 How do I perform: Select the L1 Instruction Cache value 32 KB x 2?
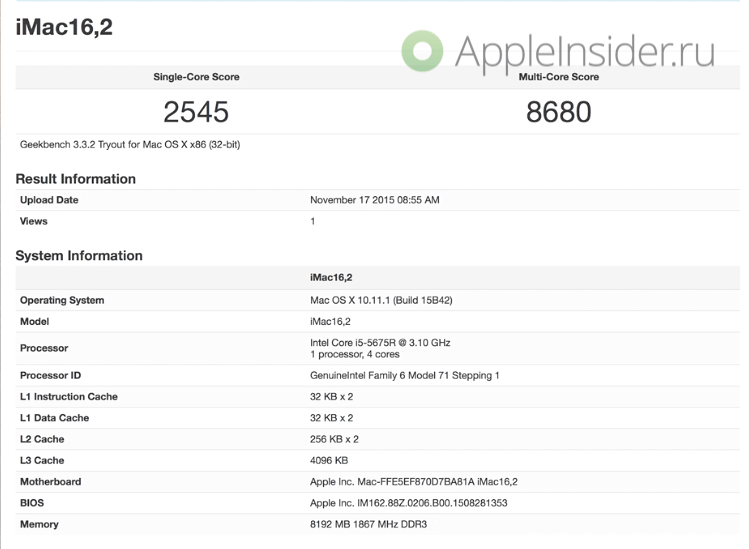(332, 397)
